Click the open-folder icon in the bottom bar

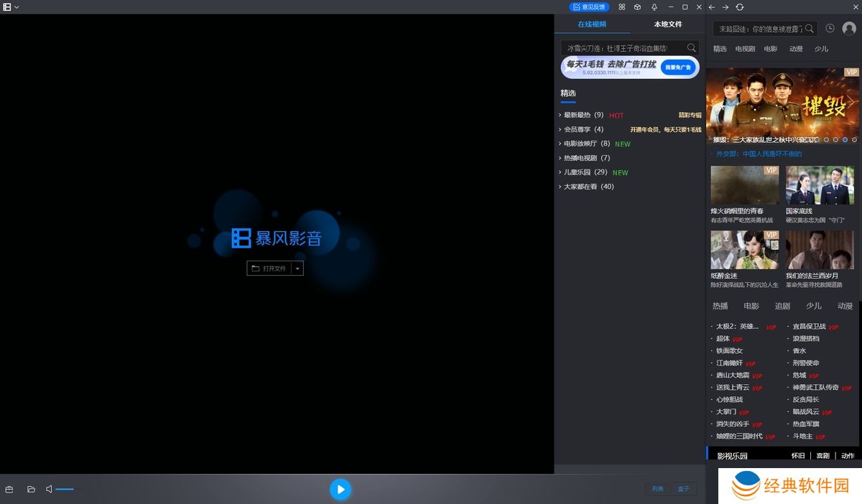point(31,489)
